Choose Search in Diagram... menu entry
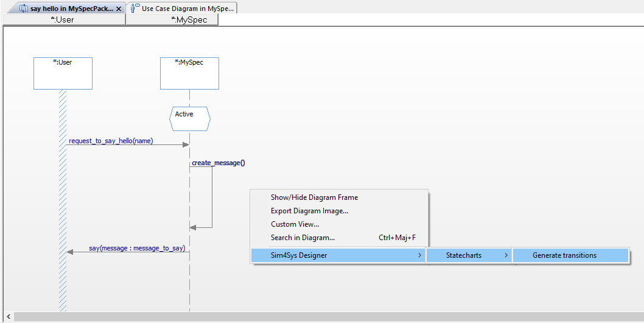The image size is (644, 323). tap(339, 238)
